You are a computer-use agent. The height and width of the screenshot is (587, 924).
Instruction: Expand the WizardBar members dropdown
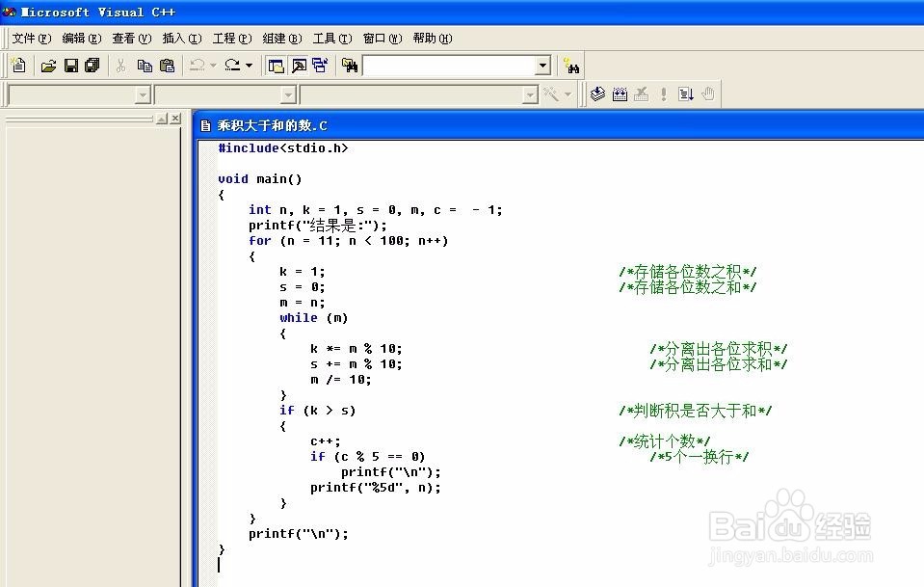(x=530, y=94)
